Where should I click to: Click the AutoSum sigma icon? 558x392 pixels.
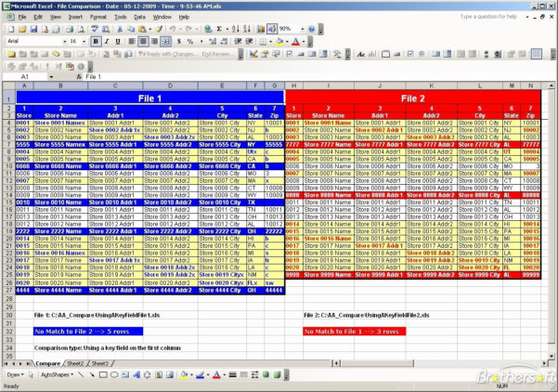pos(219,29)
